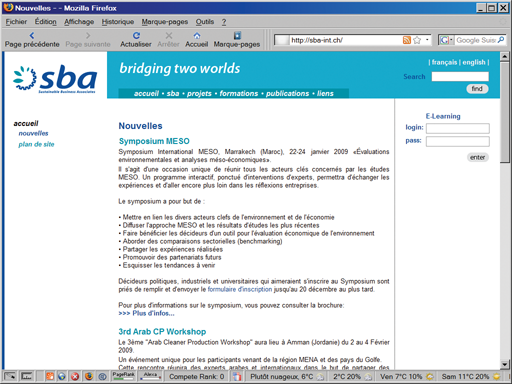Click the >>> Plus d'infos... link

[x=146, y=313]
